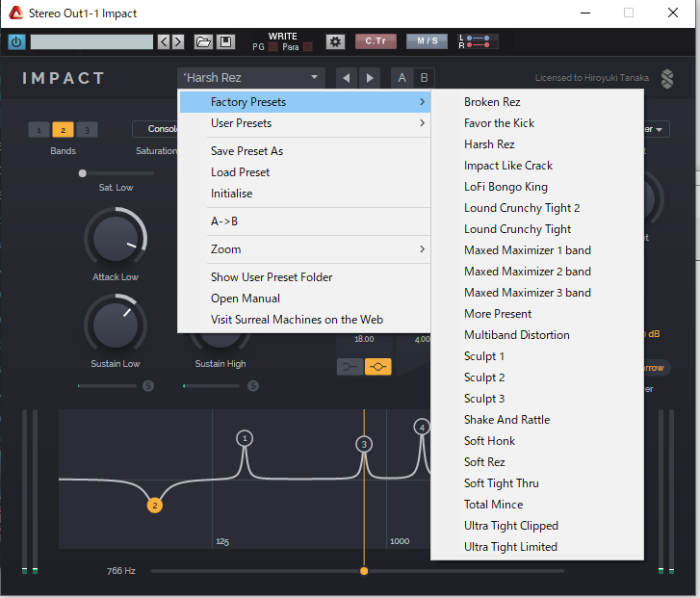This screenshot has width=700, height=598.
Task: Toggle the C.Tr button
Action: (x=376, y=41)
